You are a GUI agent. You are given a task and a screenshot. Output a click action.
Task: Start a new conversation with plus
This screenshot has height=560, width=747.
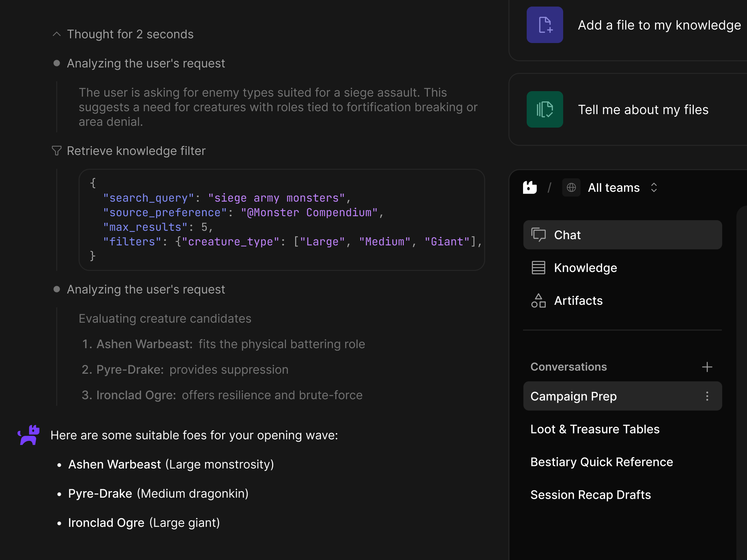(x=707, y=367)
